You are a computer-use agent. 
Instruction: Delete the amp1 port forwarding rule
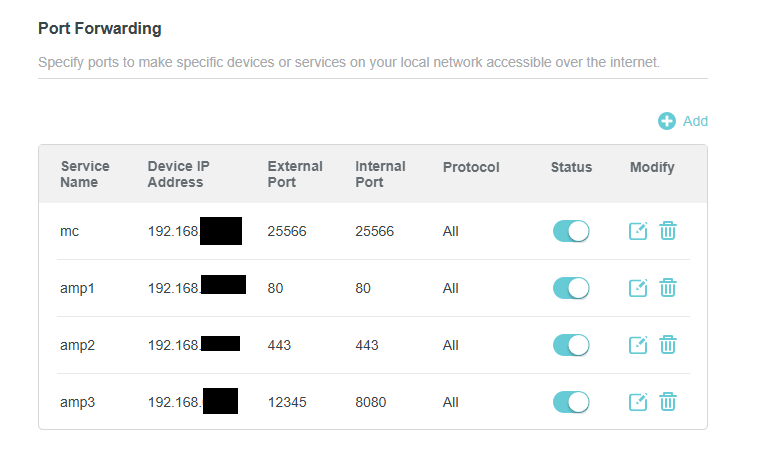pyautogui.click(x=668, y=288)
